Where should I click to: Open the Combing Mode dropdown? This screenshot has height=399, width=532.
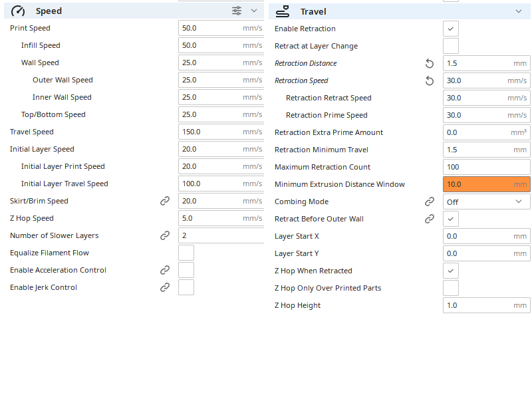tap(486, 201)
